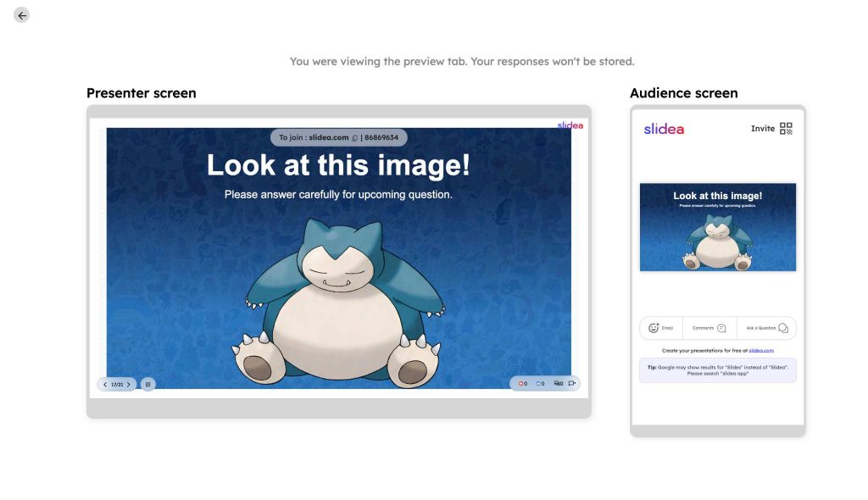Open the questions counter icon on presenter bar
This screenshot has height=500, width=868.
pos(559,383)
